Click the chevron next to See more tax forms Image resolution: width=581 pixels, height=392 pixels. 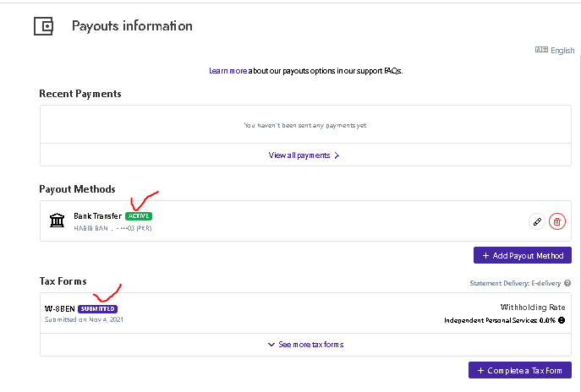click(271, 345)
